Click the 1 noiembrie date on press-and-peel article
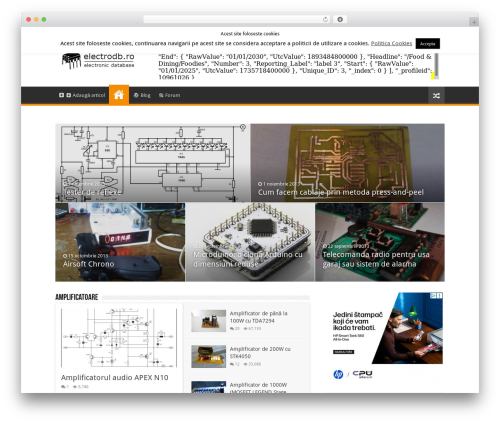Screen dimensions: 500x423 click(279, 184)
